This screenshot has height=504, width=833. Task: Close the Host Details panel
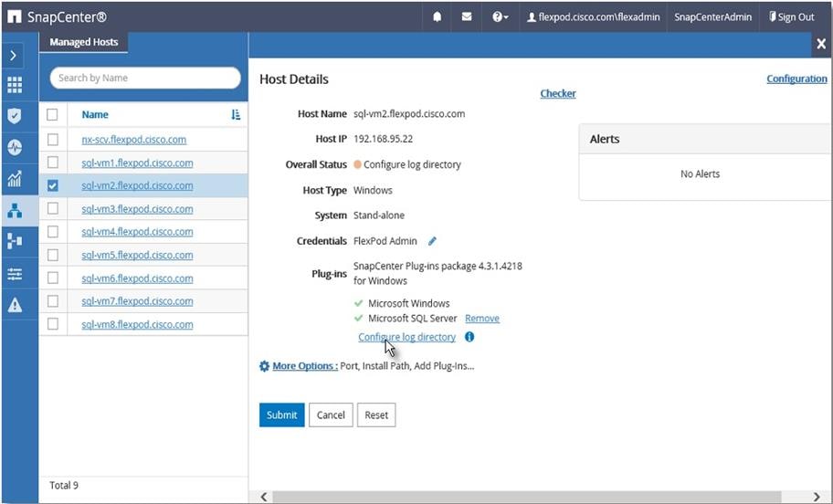click(821, 44)
